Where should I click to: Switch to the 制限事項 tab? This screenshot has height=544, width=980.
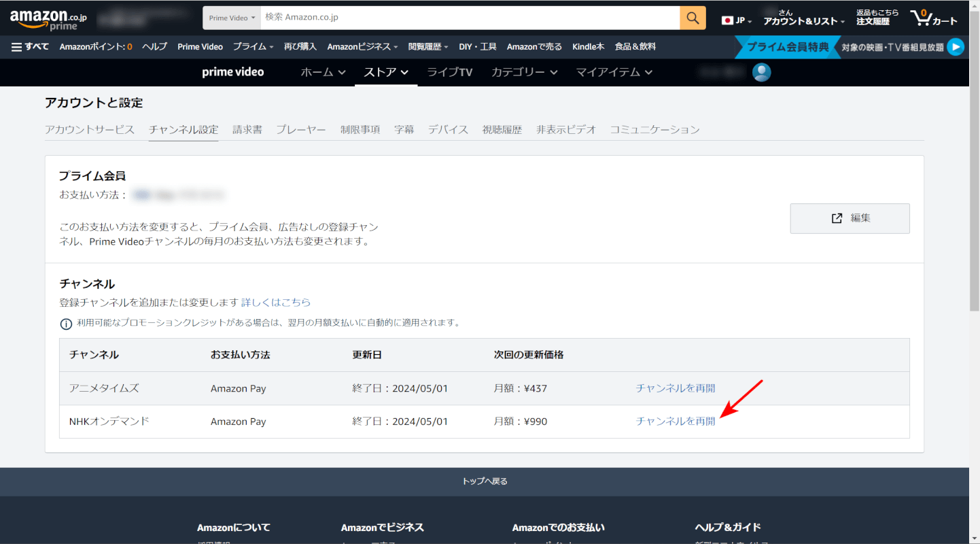[360, 129]
